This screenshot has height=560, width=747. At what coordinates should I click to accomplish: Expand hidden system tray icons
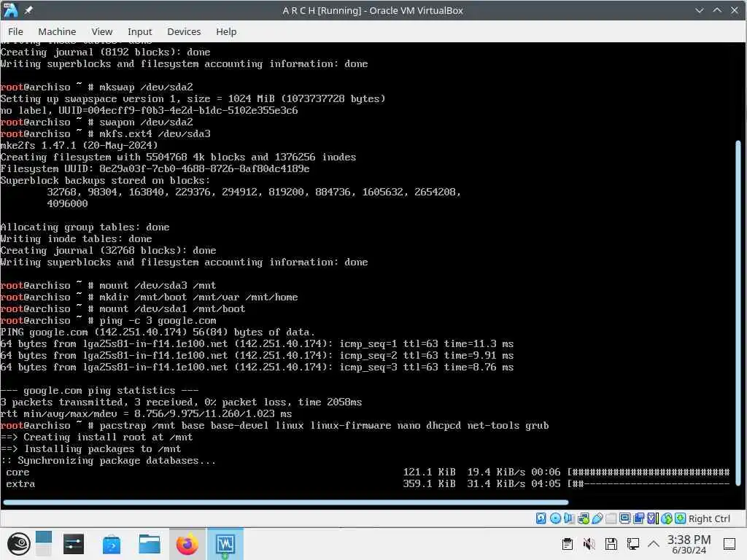[x=654, y=544]
